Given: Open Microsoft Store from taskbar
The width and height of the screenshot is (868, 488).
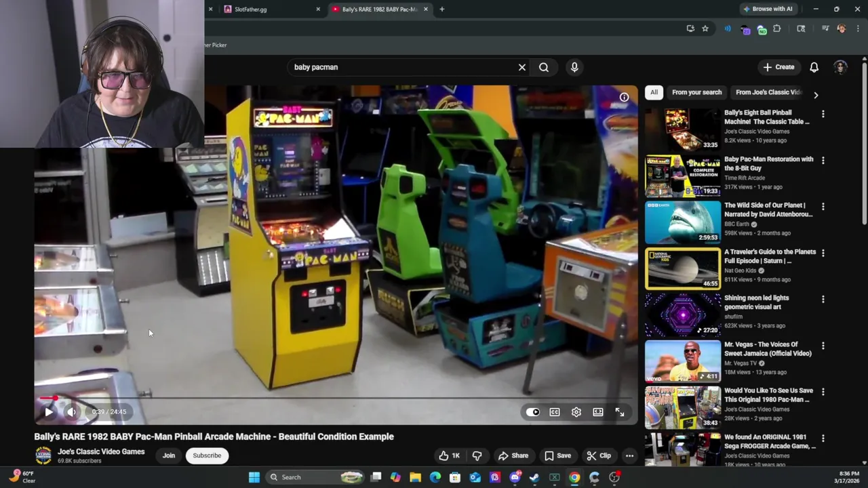Looking at the screenshot, I should pyautogui.click(x=455, y=477).
